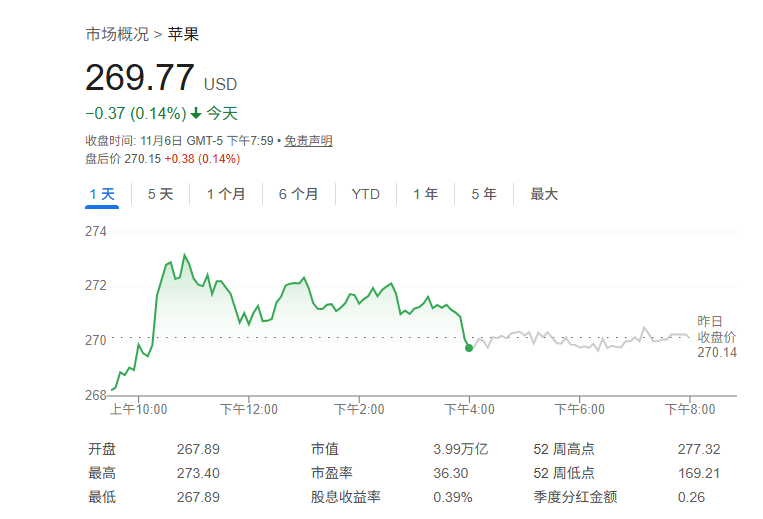Click the 最高 value 273.40

click(x=198, y=473)
